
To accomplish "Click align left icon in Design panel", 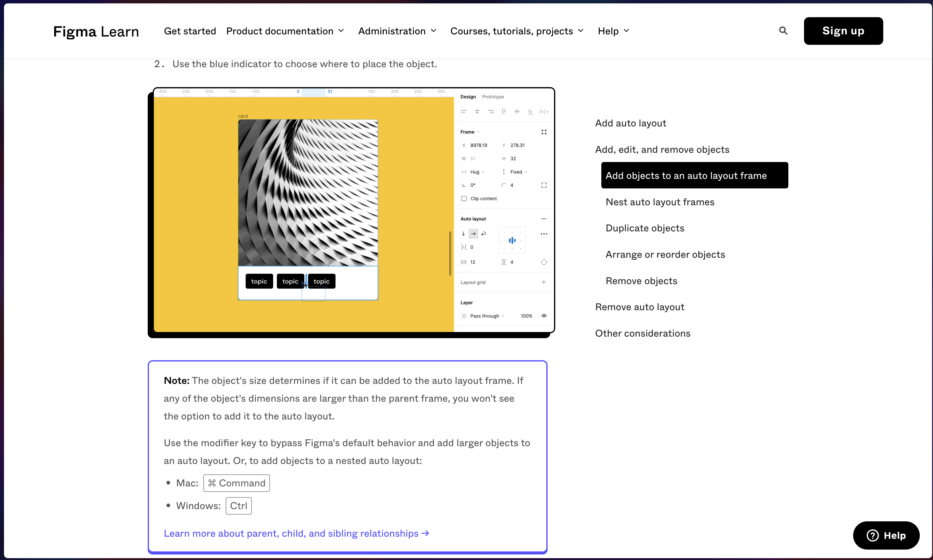I will point(464,111).
